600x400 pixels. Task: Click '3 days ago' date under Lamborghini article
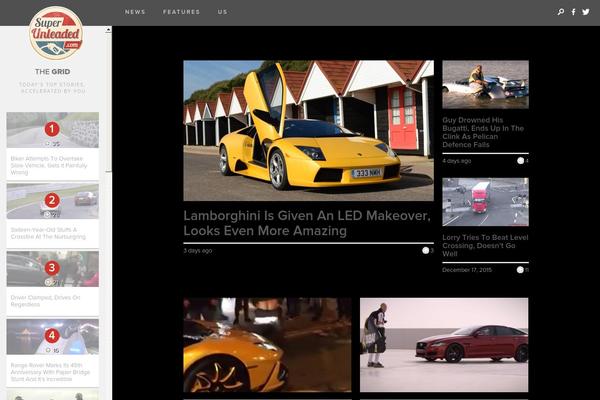[x=197, y=251]
